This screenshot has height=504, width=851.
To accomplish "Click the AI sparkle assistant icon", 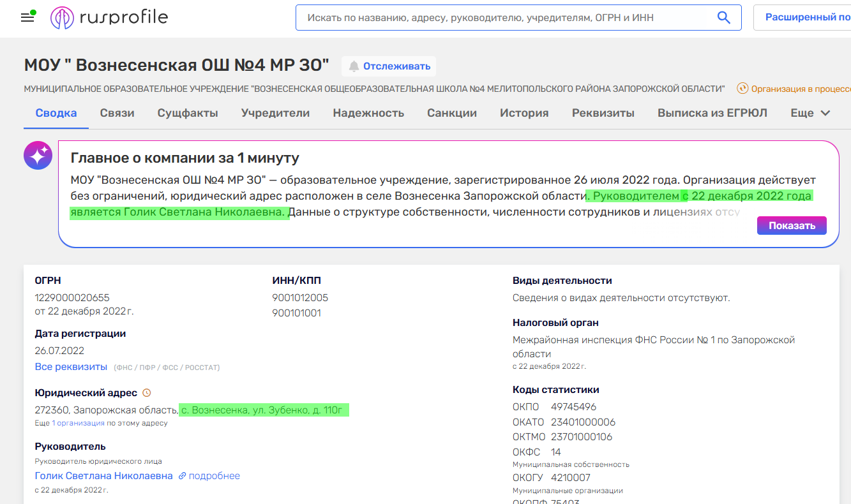I will [x=38, y=155].
